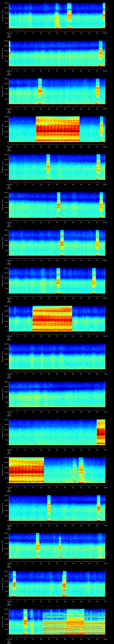This screenshot has width=114, height=644.
Task: Click the 7:00:00 spectrogram plot area
Action: pyautogui.click(x=57, y=356)
